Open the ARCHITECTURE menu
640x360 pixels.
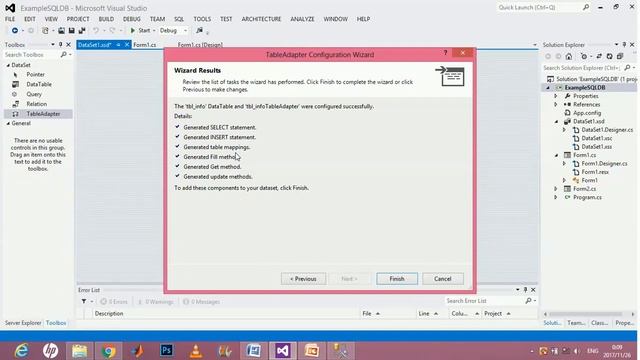[x=261, y=19]
